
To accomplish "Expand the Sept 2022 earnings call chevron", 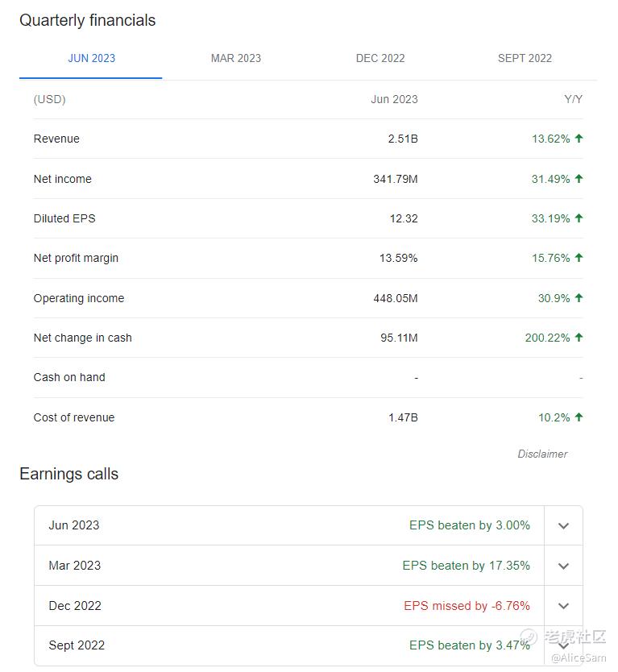I will click(x=563, y=645).
